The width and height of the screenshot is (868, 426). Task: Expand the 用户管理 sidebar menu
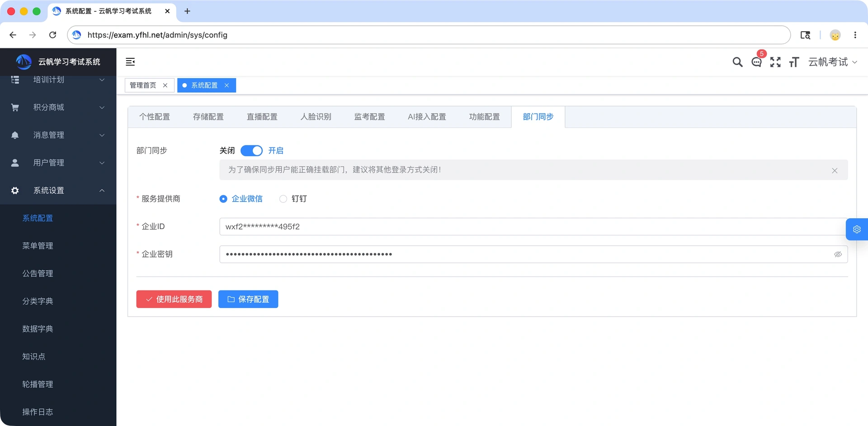[x=58, y=163]
